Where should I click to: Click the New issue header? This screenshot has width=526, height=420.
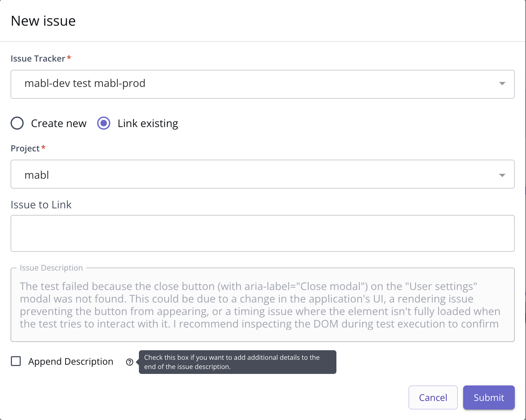click(43, 20)
